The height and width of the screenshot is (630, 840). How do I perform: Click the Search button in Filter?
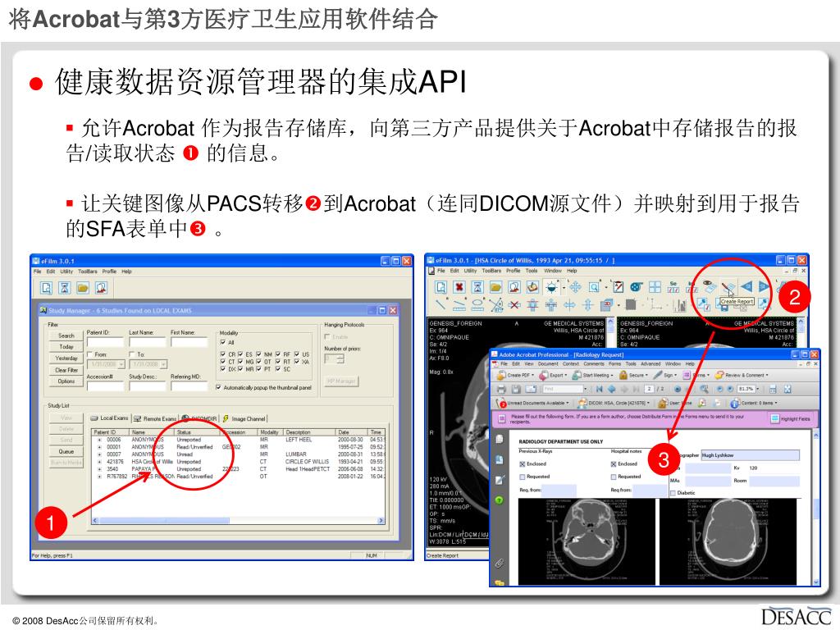pos(66,336)
